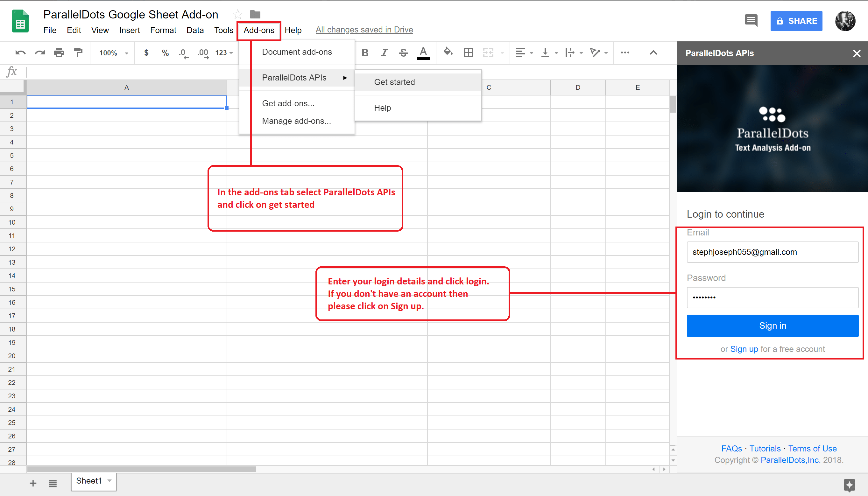
Task: Open the Help menu
Action: (293, 30)
